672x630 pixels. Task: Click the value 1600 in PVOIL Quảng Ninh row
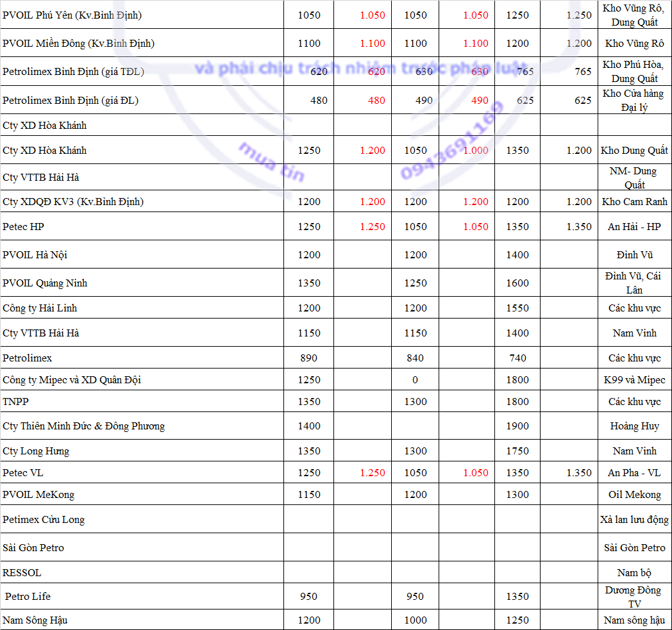[x=517, y=283]
